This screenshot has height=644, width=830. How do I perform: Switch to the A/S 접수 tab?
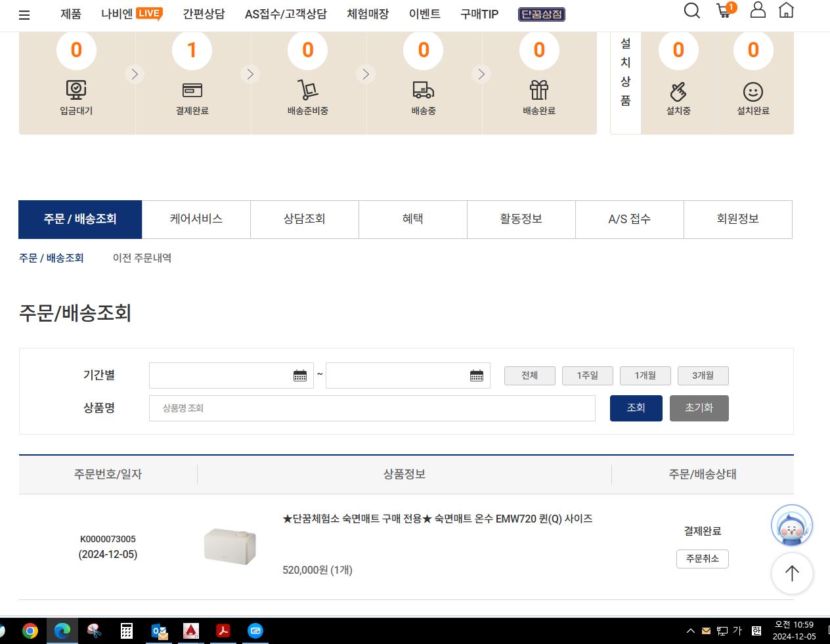[x=629, y=219]
